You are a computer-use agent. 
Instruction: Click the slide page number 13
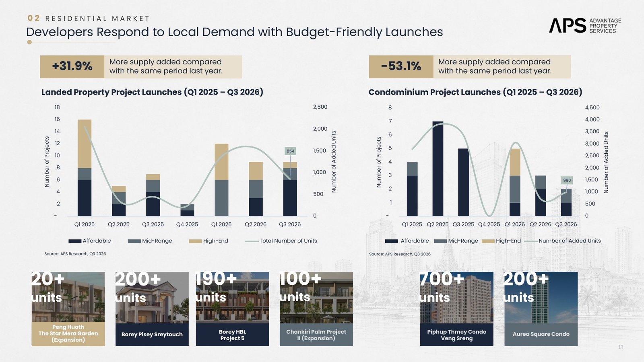621,347
